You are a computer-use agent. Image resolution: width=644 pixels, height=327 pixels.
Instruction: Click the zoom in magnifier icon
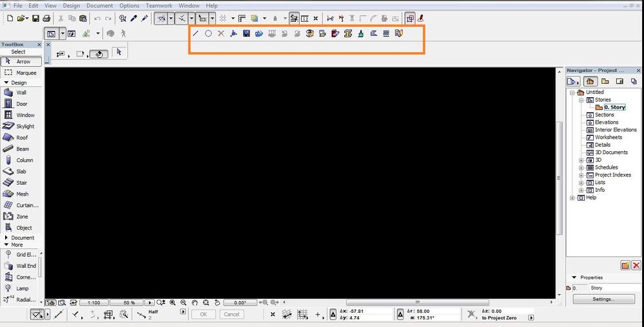click(x=173, y=303)
